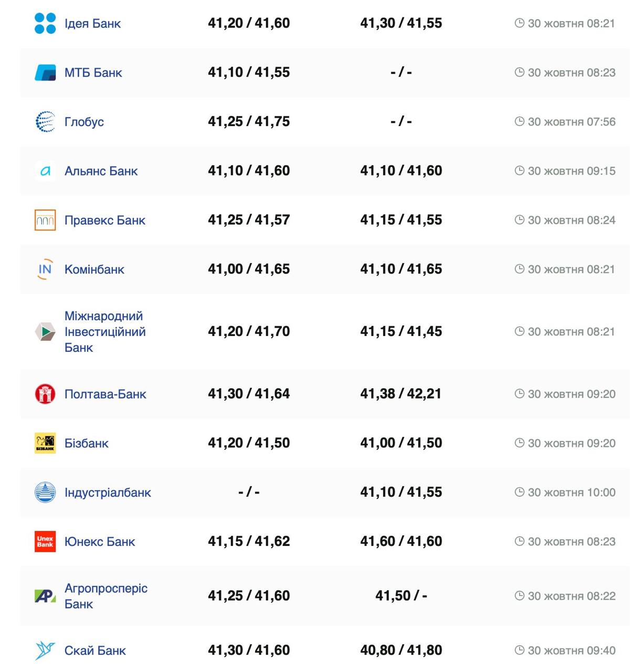The width and height of the screenshot is (636, 672).
Task: Click the Полтава-Банк red round logo
Action: tap(45, 394)
